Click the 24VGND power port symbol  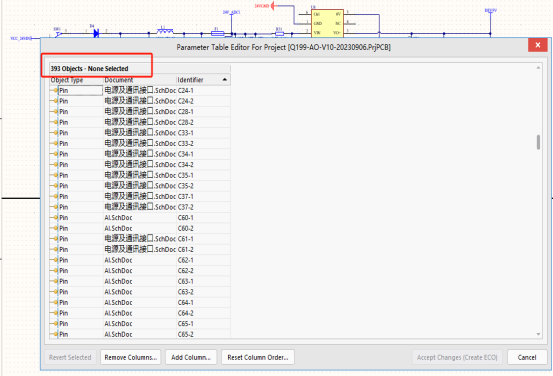[273, 6]
